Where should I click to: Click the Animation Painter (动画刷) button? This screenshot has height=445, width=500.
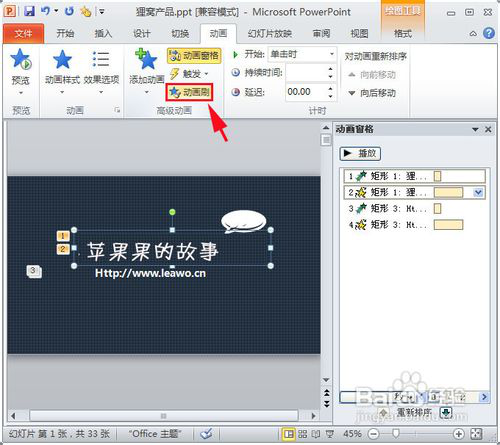click(189, 92)
